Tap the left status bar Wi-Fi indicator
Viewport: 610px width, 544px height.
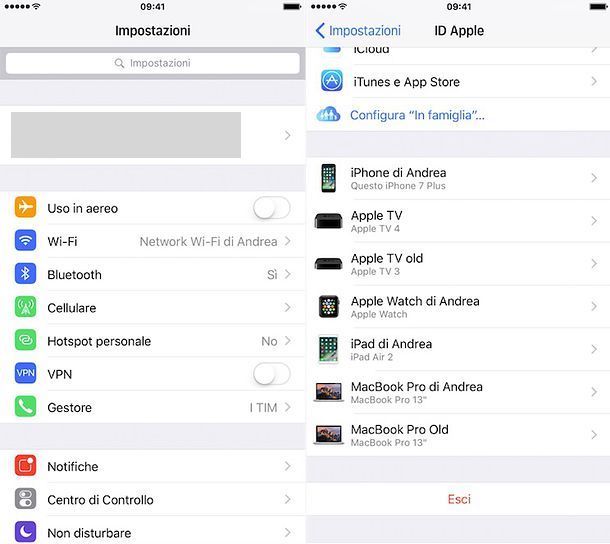pos(36,6)
